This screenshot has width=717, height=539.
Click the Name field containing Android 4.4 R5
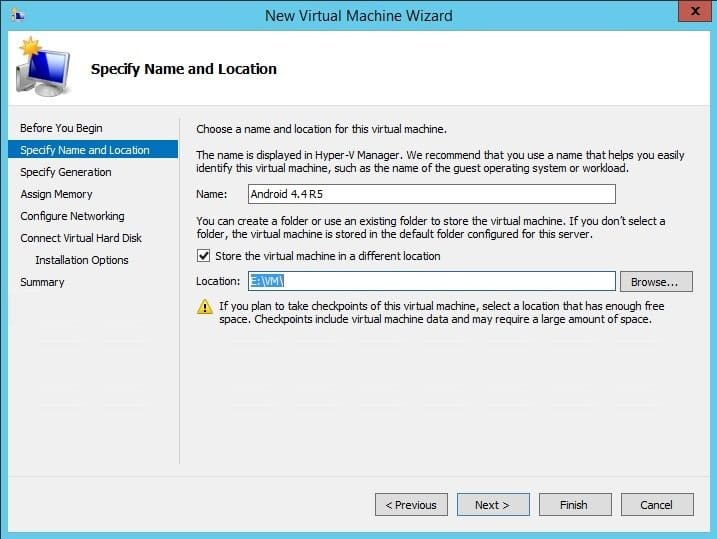pos(432,194)
